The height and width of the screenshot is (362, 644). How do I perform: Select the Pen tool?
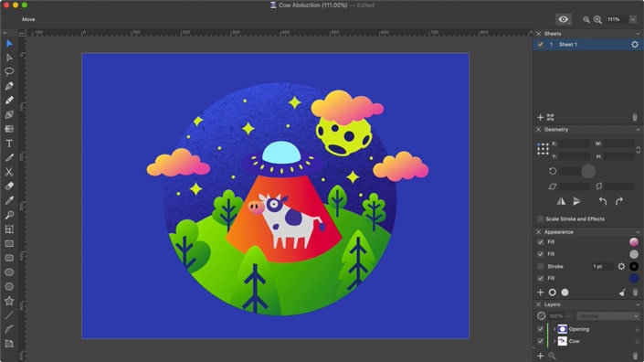click(x=9, y=86)
